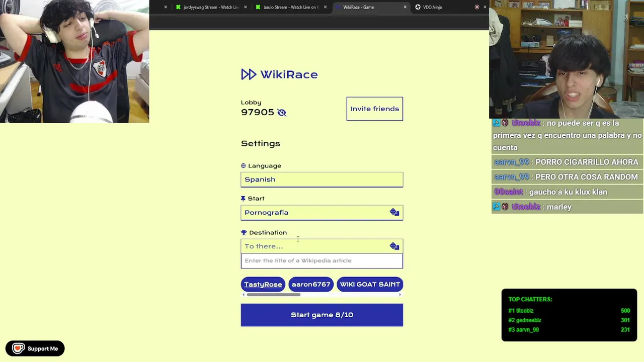Select the WIKI GOAT SAINT player chip

[370, 284]
